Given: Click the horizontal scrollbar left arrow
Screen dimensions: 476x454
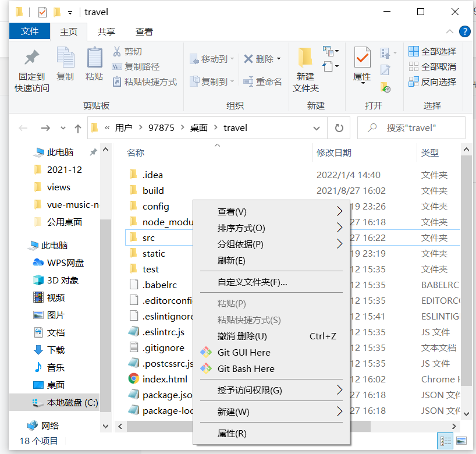Looking at the screenshot, I should pyautogui.click(x=120, y=427).
